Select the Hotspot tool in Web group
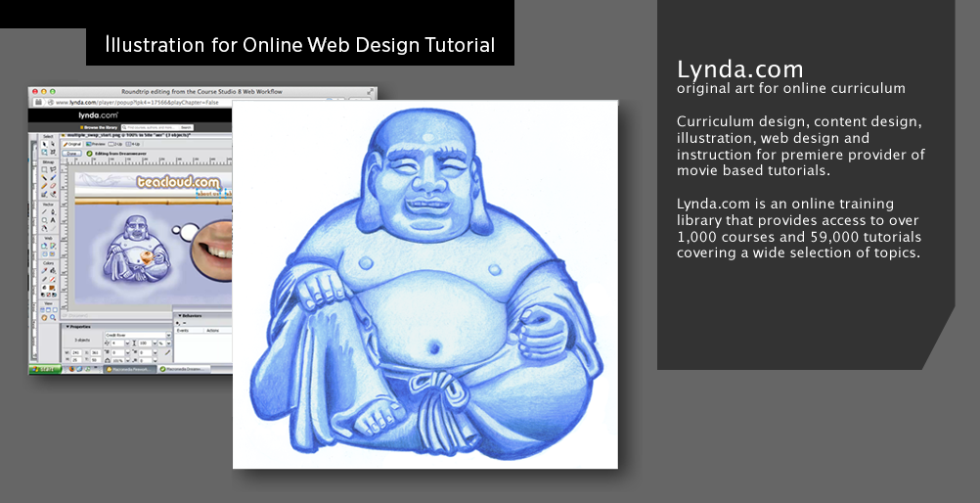This screenshot has height=503, width=980. pyautogui.click(x=44, y=246)
